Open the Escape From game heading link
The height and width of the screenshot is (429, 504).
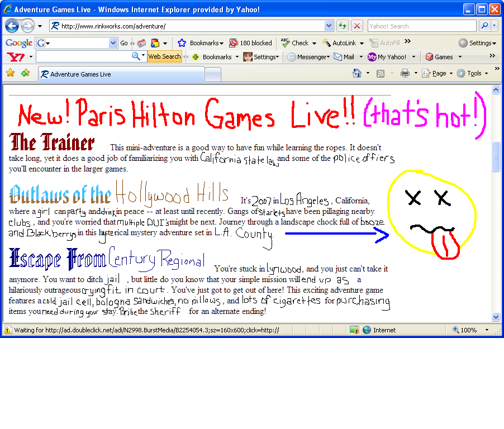point(57,258)
